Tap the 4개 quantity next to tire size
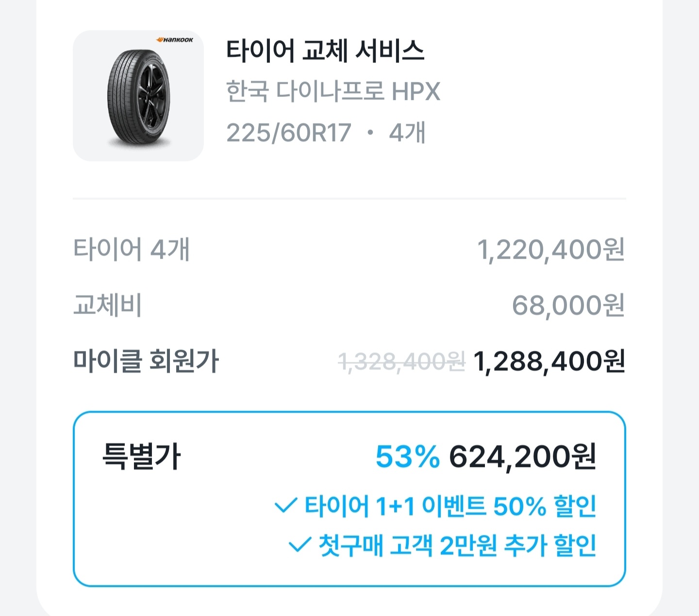699x616 pixels. [407, 133]
